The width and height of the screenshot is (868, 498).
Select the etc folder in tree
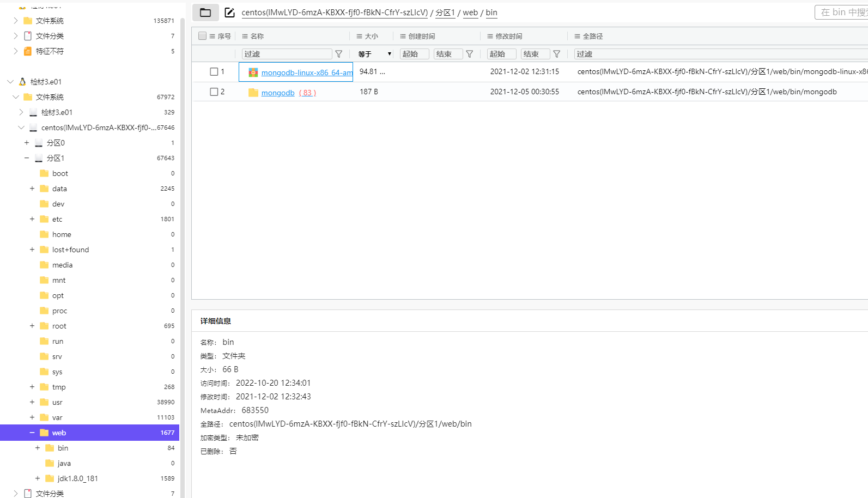57,219
